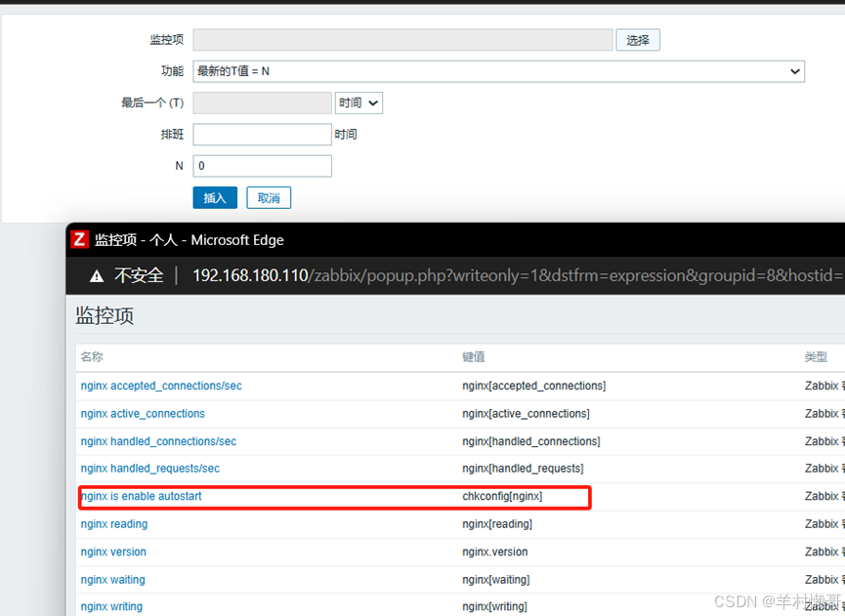This screenshot has height=616, width=845.
Task: Select the nginx handled_connections/sec item link
Action: point(158,441)
